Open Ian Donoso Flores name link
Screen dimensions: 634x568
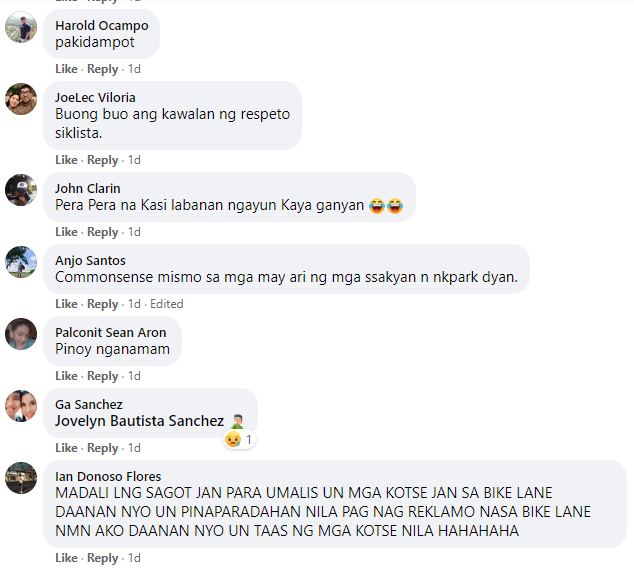(x=108, y=477)
